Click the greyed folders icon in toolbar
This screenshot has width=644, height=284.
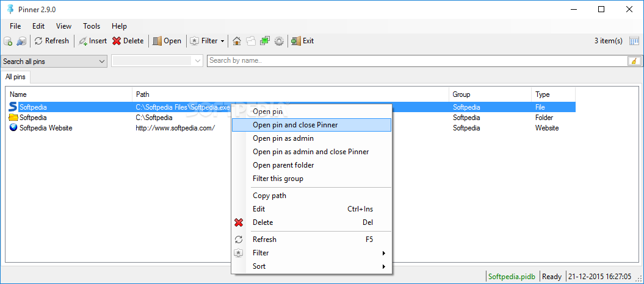[x=251, y=41]
